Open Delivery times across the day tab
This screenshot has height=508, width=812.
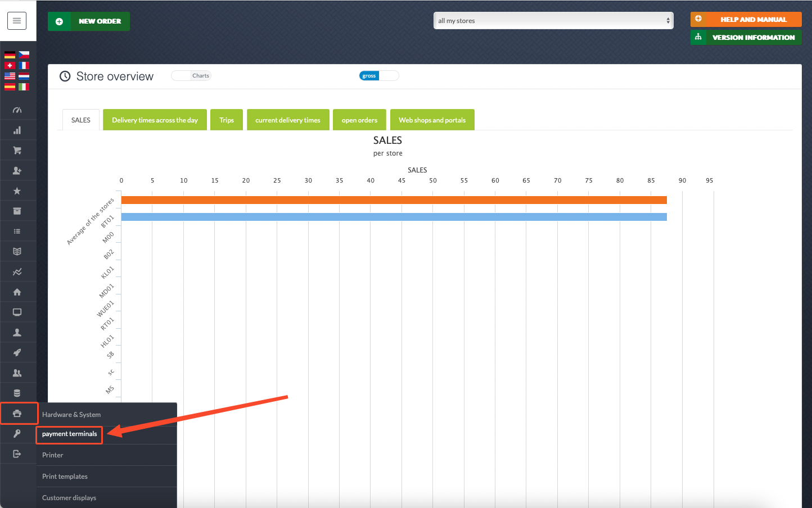tap(155, 120)
